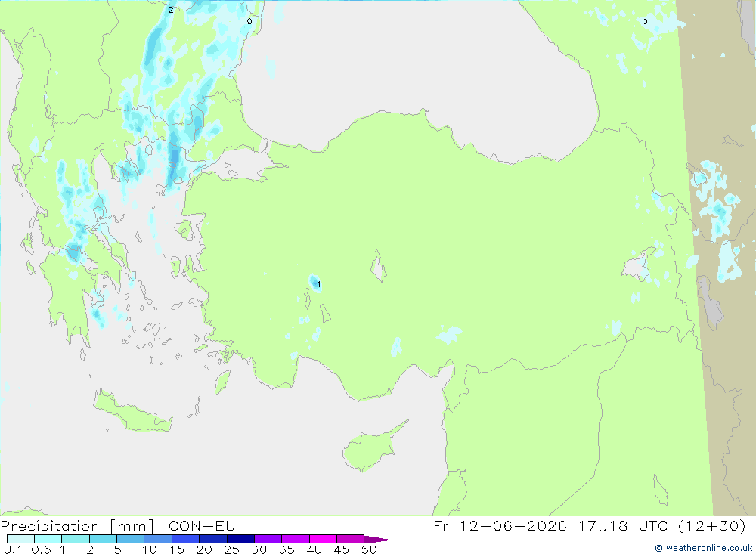
Task: Click the '50' legend scale label
Action: [x=370, y=549]
